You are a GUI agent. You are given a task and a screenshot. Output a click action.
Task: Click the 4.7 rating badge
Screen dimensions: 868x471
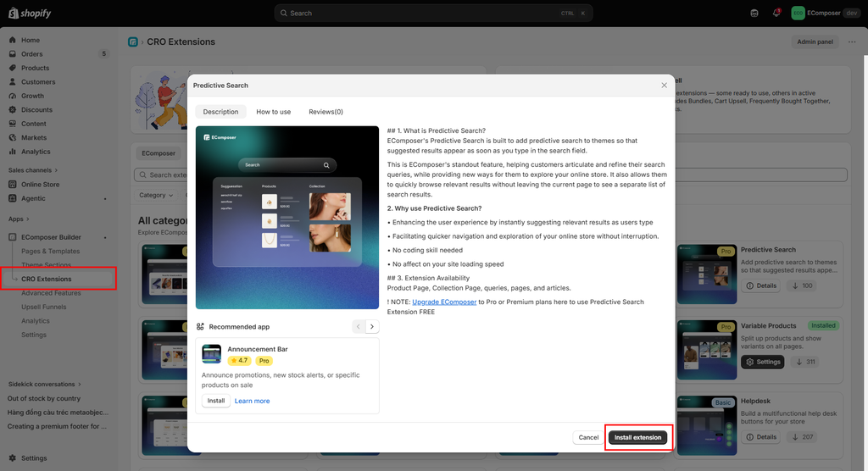239,360
